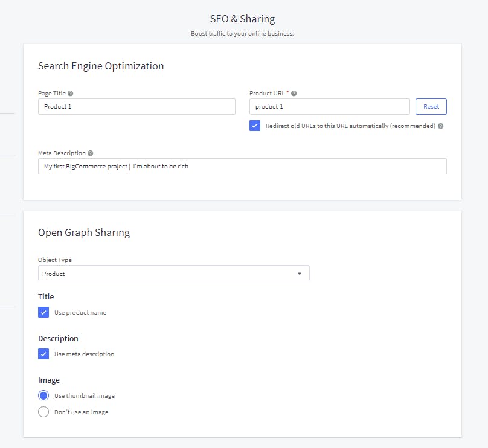Click the "Open Graph Sharing" heading
This screenshot has width=488, height=448.
pos(84,232)
